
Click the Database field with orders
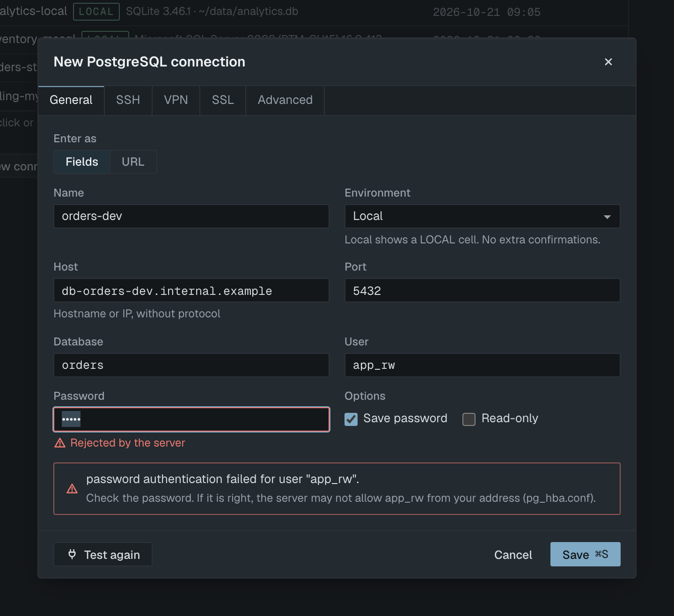click(191, 365)
